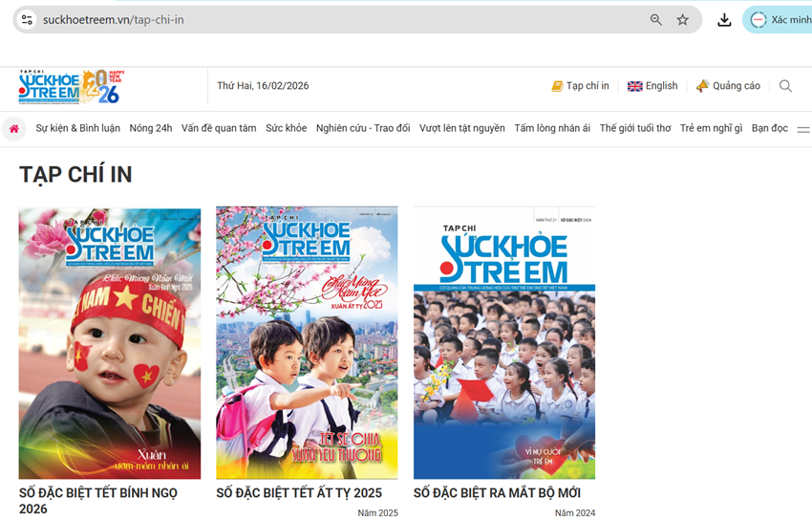Image resolution: width=812 pixels, height=520 pixels.
Task: Click the zoom magnifier in address bar
Action: [655, 20]
